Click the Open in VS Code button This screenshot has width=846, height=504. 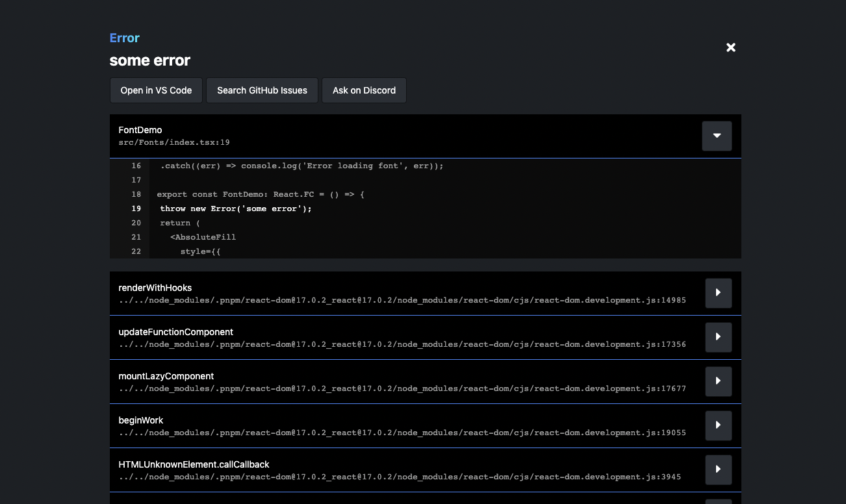click(x=156, y=90)
